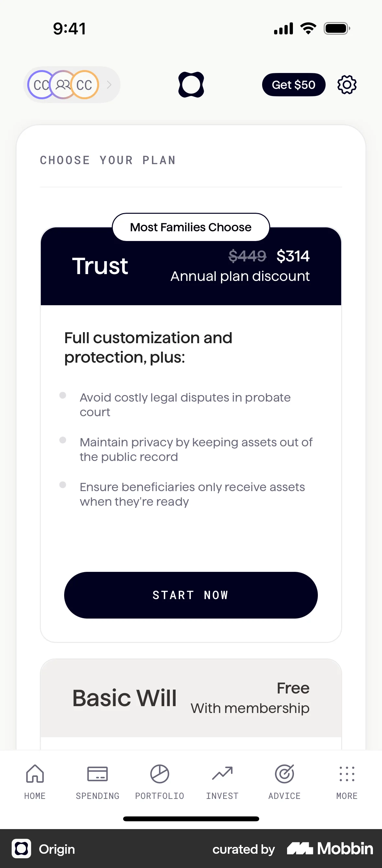This screenshot has width=382, height=868.
Task: Tap the Get $50 referral button
Action: (294, 85)
